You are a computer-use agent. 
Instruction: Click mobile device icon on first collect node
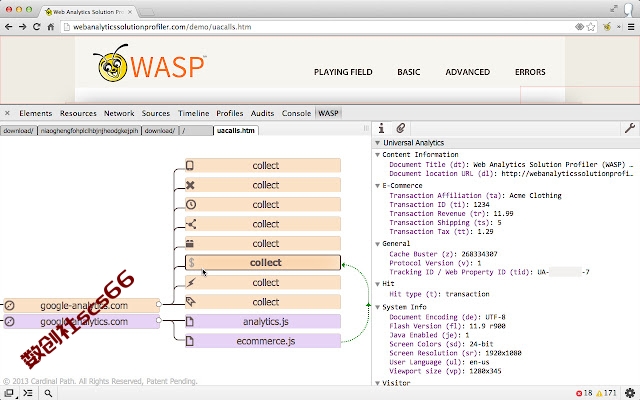[190, 165]
